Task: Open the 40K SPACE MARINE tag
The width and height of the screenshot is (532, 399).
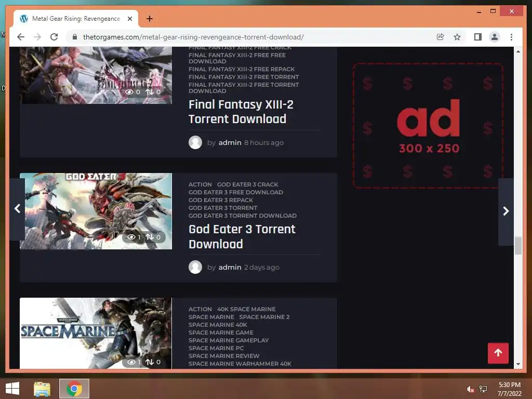Action: (246, 310)
